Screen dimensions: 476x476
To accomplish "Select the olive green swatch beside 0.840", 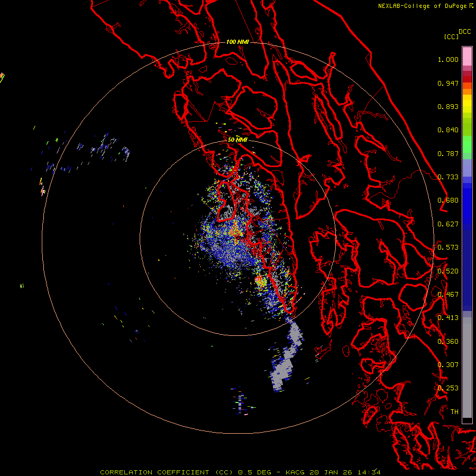I will (x=467, y=127).
